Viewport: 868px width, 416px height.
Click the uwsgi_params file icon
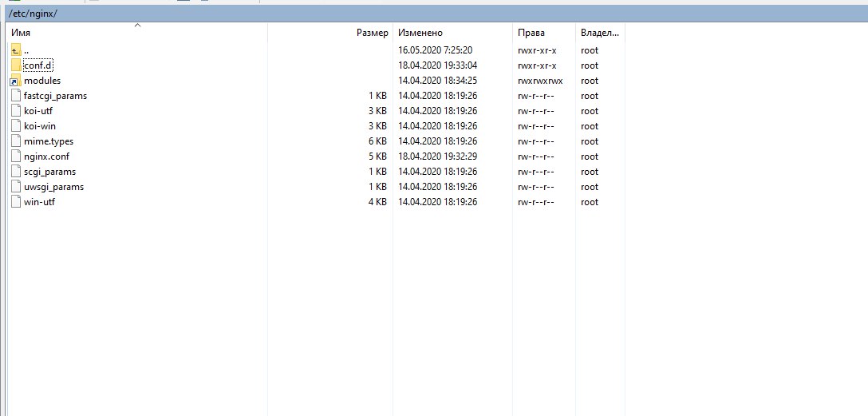click(16, 187)
